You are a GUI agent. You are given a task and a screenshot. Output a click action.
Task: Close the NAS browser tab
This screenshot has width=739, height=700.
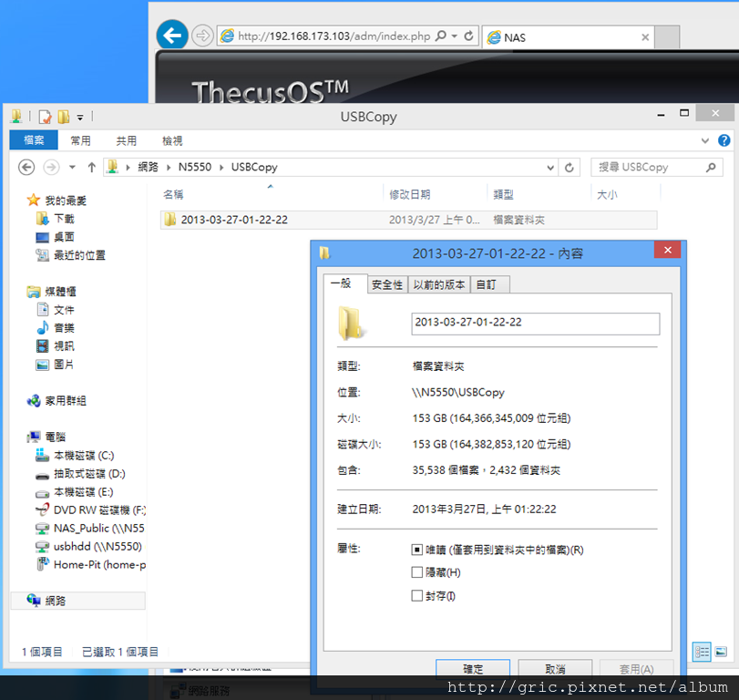645,37
